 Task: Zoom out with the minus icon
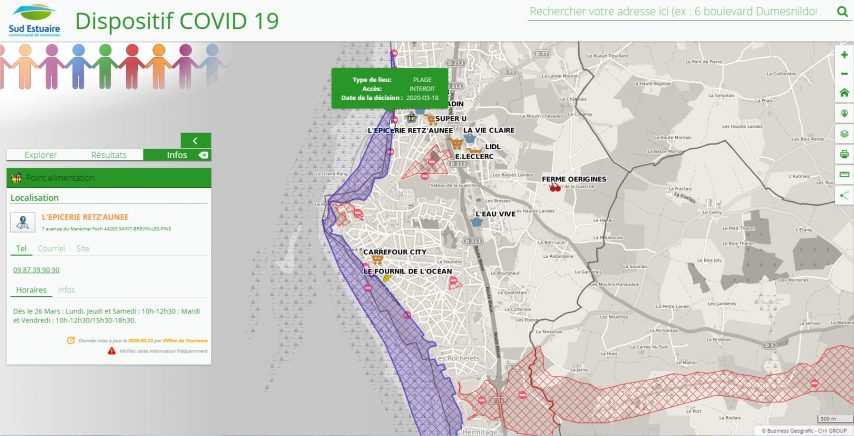(844, 73)
